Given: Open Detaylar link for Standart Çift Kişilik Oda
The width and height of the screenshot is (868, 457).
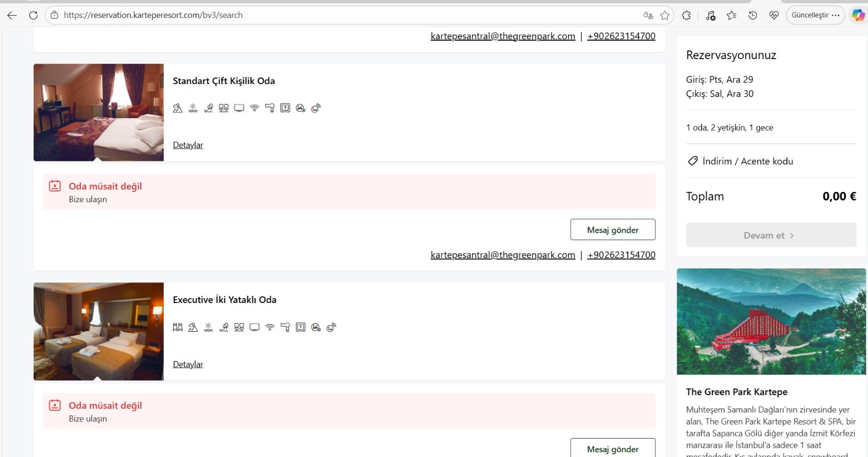Looking at the screenshot, I should point(188,145).
